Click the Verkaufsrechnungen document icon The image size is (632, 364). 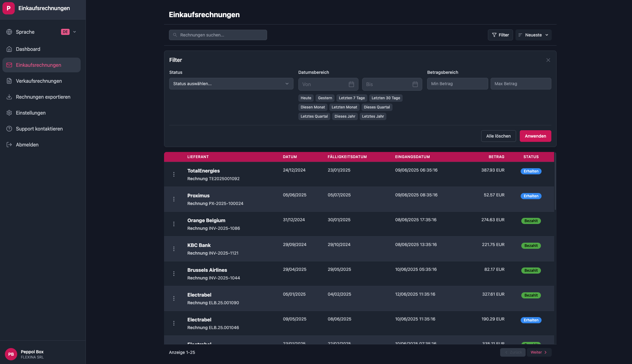pyautogui.click(x=9, y=81)
